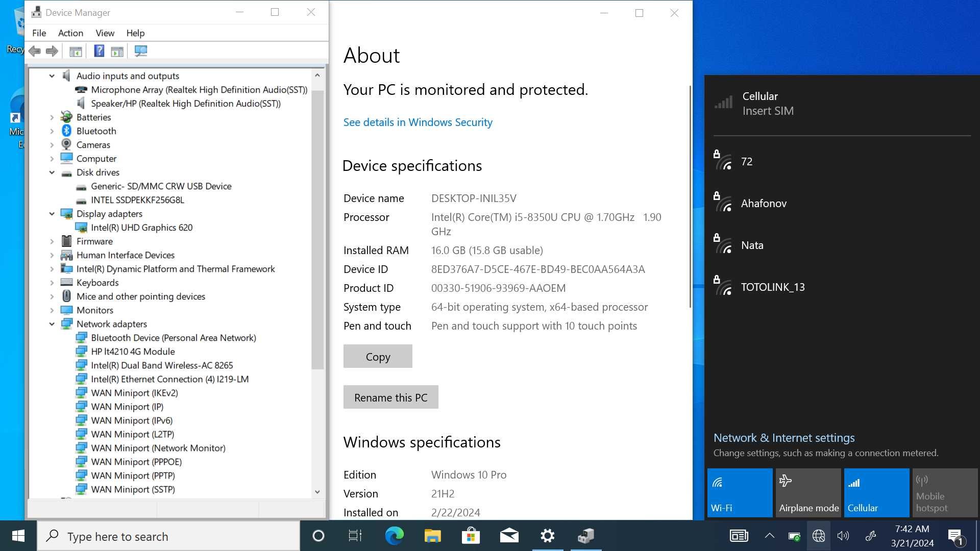The width and height of the screenshot is (980, 551).
Task: Click the Wi-Fi quick settings icon
Action: click(x=739, y=492)
